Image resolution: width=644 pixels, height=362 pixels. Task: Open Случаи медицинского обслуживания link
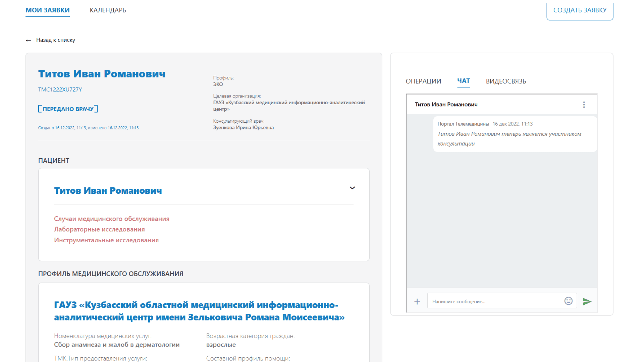(112, 219)
